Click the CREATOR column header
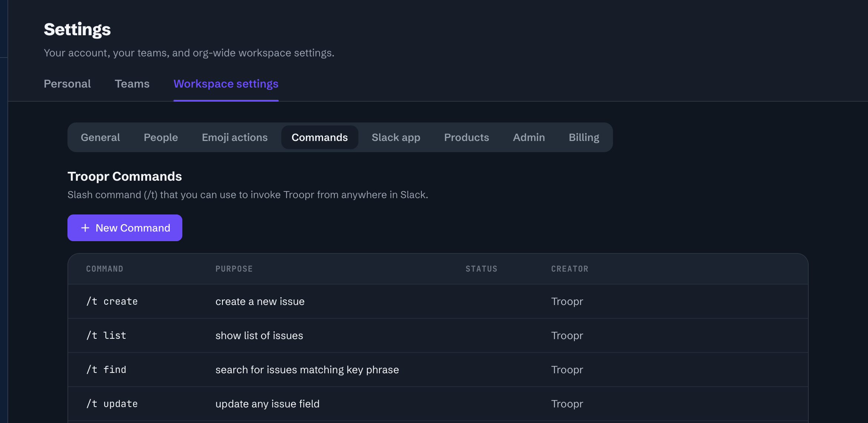The height and width of the screenshot is (423, 868). pyautogui.click(x=570, y=269)
